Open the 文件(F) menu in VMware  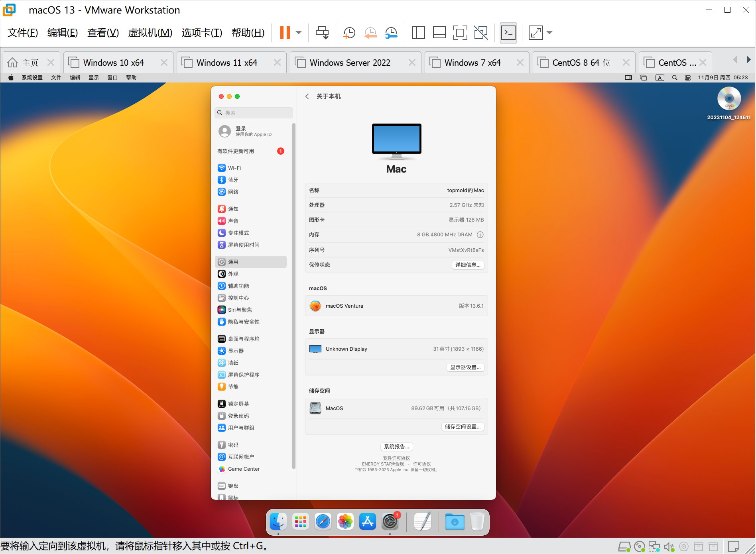[23, 33]
